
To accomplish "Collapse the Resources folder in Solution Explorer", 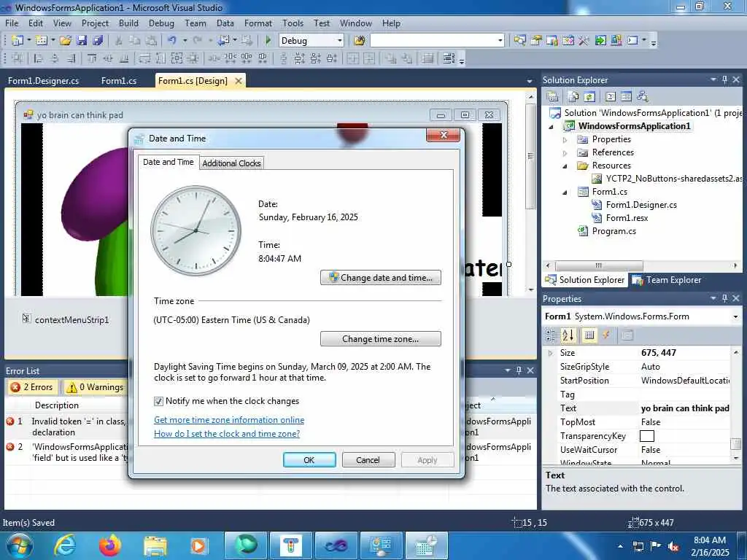I will pyautogui.click(x=565, y=166).
